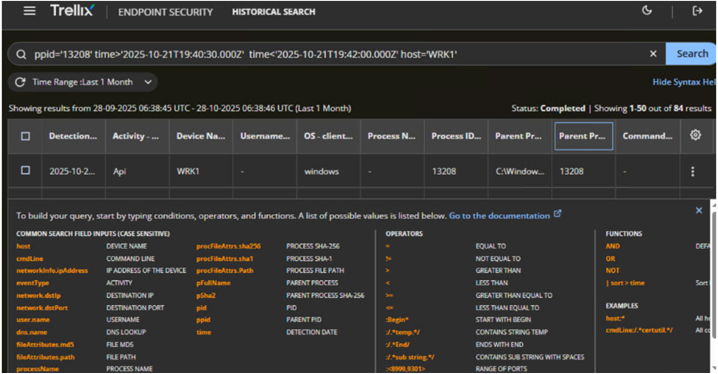This screenshot has width=718, height=374.
Task: Insert the networkInfo.ipAddress search field
Action: tap(52, 271)
